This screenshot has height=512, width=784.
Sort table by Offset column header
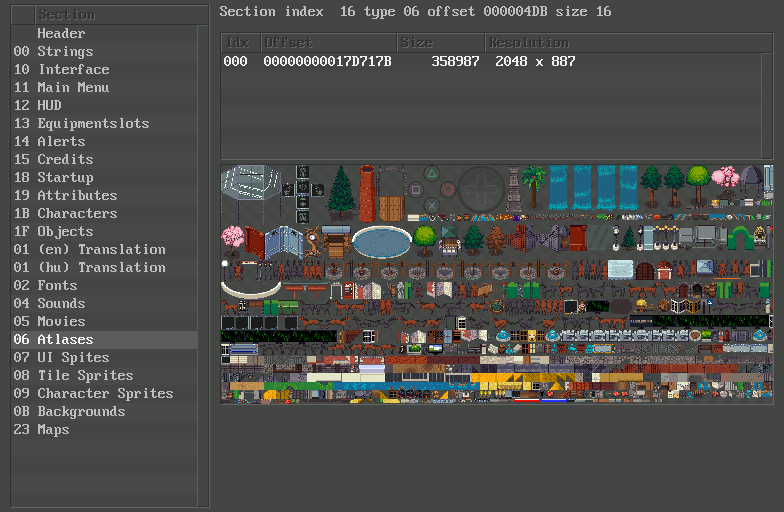point(329,43)
